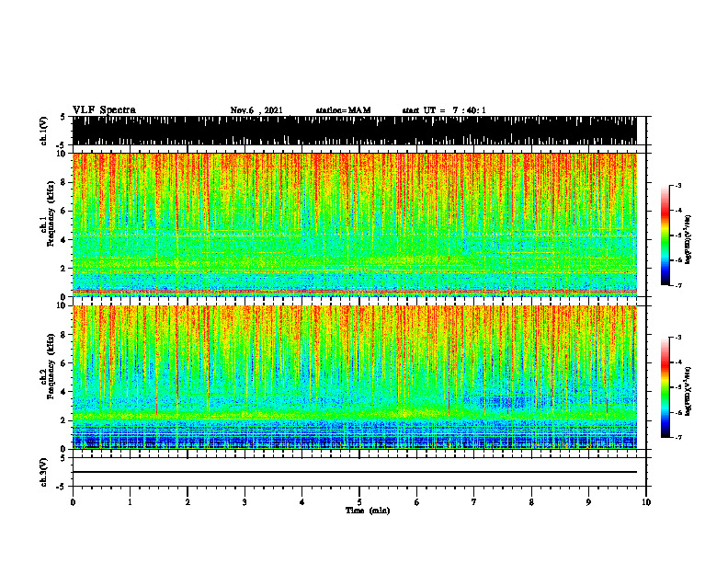Click the 'station=MAM' header label
The height and width of the screenshot is (563, 728).
point(343,110)
